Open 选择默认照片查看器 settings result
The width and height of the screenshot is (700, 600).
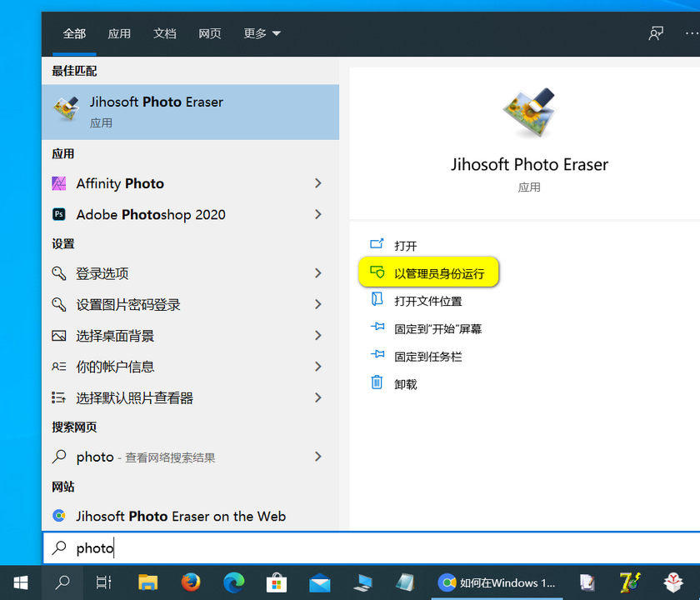click(x=190, y=397)
